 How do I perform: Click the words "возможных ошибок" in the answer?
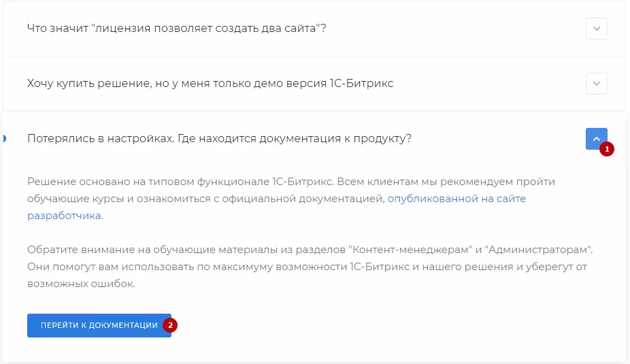click(81, 284)
